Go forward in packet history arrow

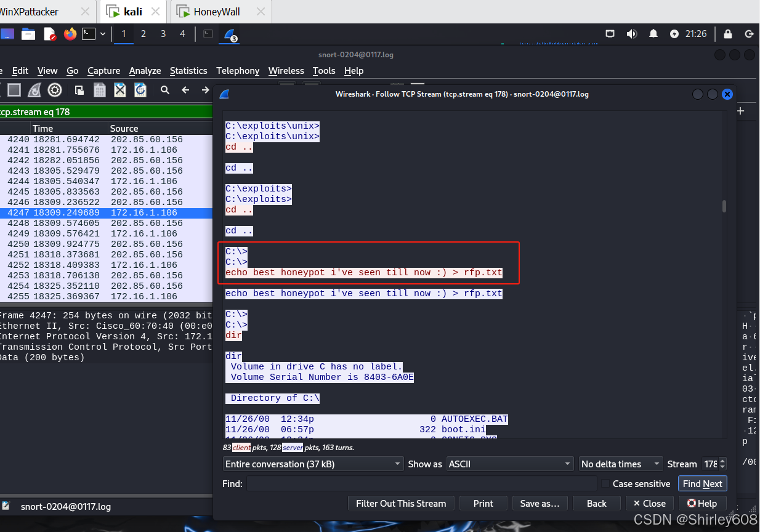(x=205, y=91)
